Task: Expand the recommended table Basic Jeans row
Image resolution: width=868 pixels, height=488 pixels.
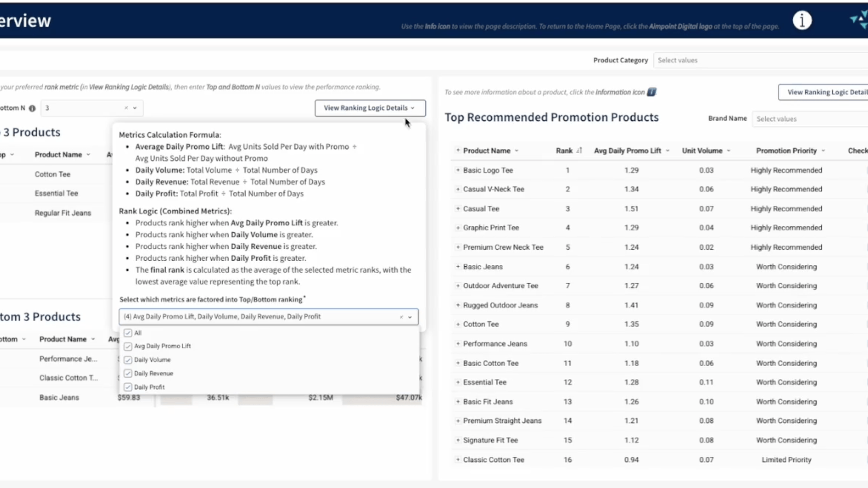Action: (458, 266)
